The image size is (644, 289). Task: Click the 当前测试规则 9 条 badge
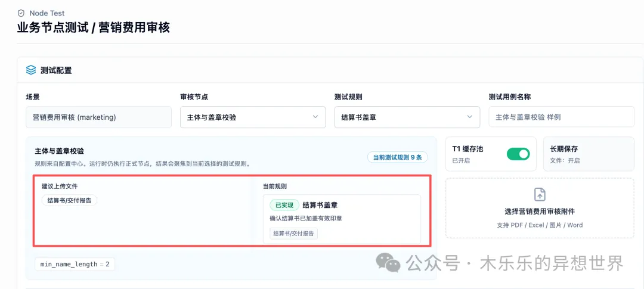pos(397,157)
